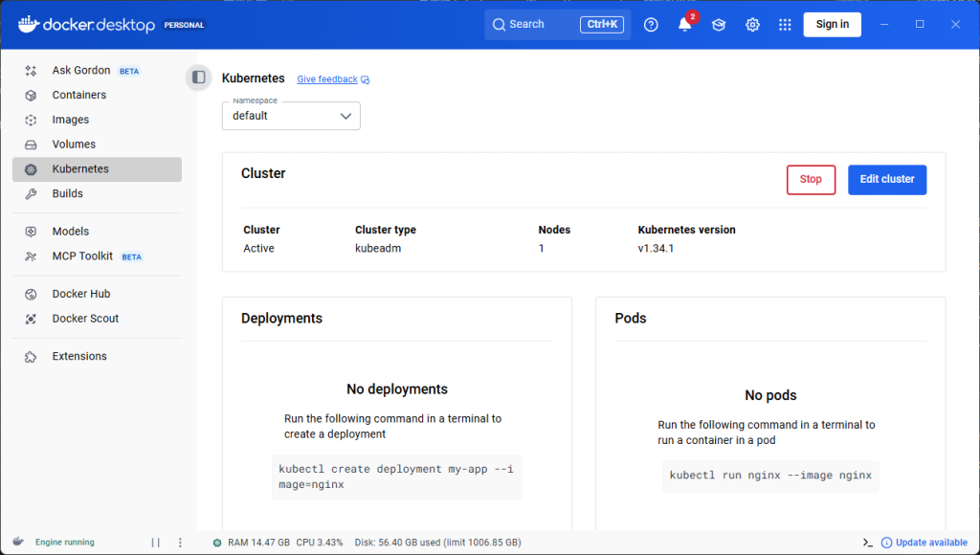Click the Namespace dropdown chevron
980x555 pixels.
coord(345,116)
